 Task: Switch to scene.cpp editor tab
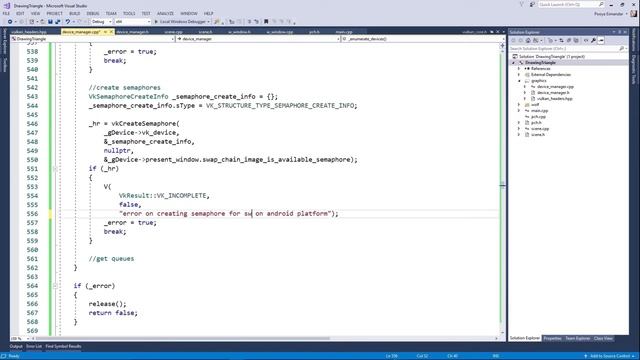coord(173,32)
